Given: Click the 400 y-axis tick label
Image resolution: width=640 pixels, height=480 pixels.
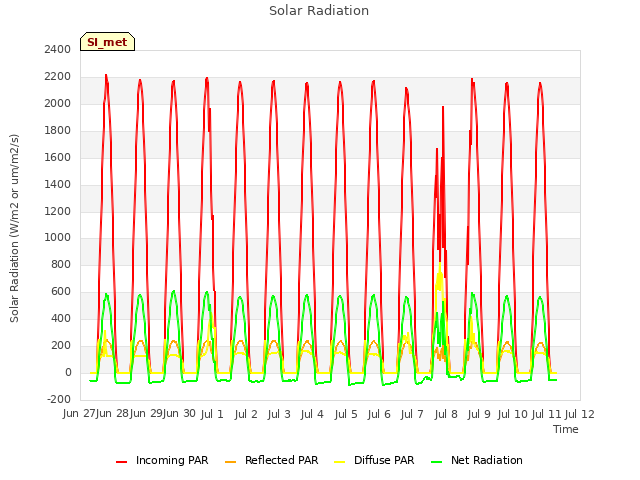Looking at the screenshot, I should [61, 319].
